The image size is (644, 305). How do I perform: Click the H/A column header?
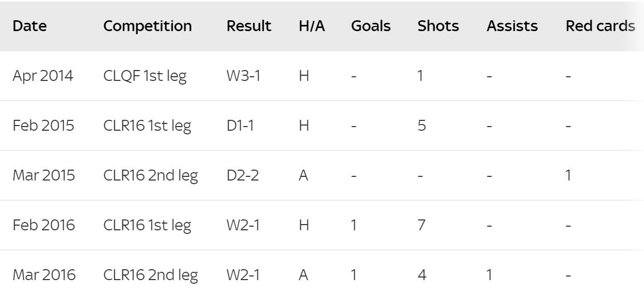pyautogui.click(x=312, y=26)
